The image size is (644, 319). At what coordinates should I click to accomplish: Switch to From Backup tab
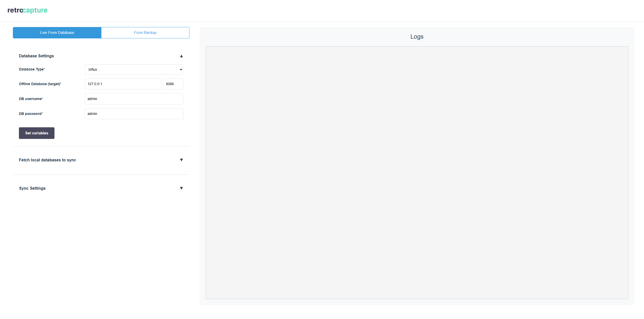pyautogui.click(x=145, y=33)
